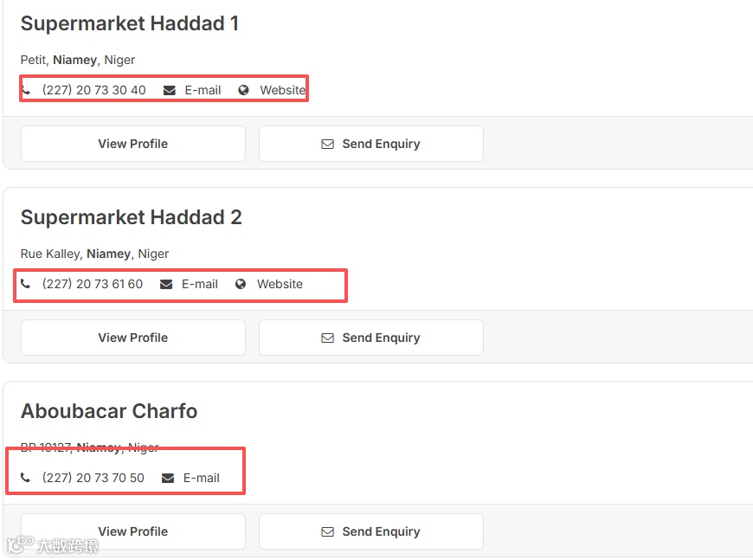View Profile of Supermarket Haddad 1

133,144
